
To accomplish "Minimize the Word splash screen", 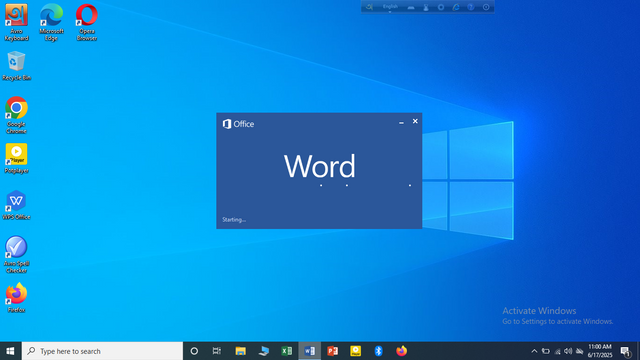I will click(401, 122).
